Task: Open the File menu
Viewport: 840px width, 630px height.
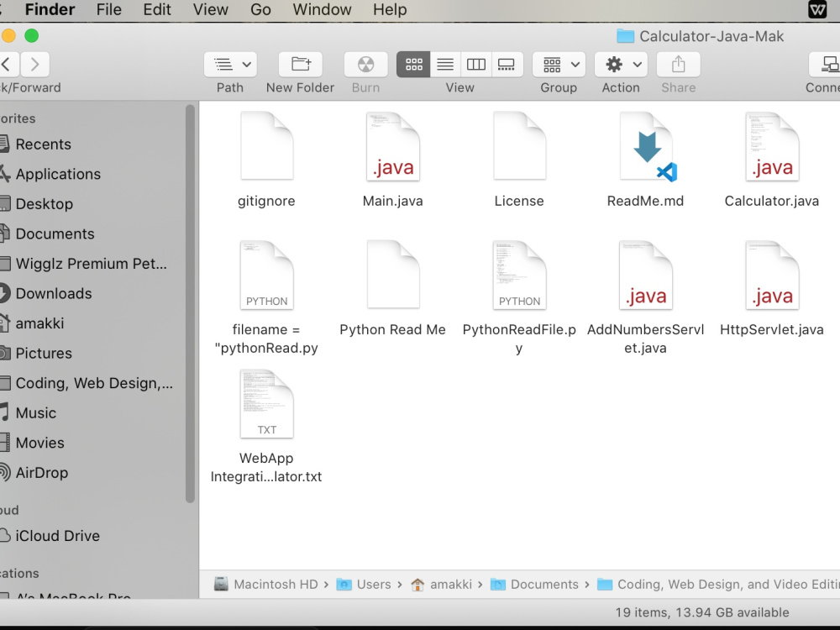Action: tap(108, 9)
